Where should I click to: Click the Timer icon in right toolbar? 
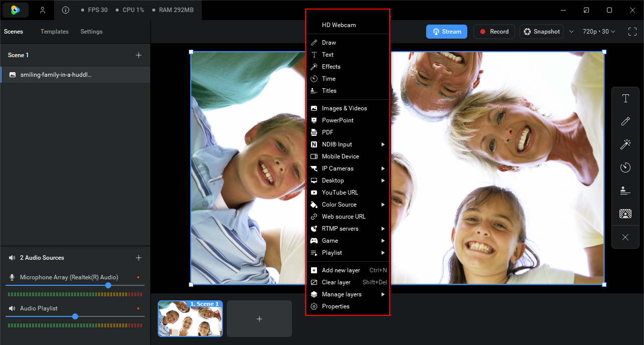click(x=625, y=167)
